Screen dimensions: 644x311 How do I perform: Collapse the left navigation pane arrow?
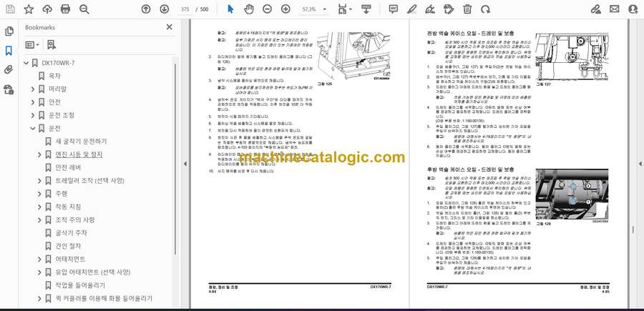[x=185, y=164]
